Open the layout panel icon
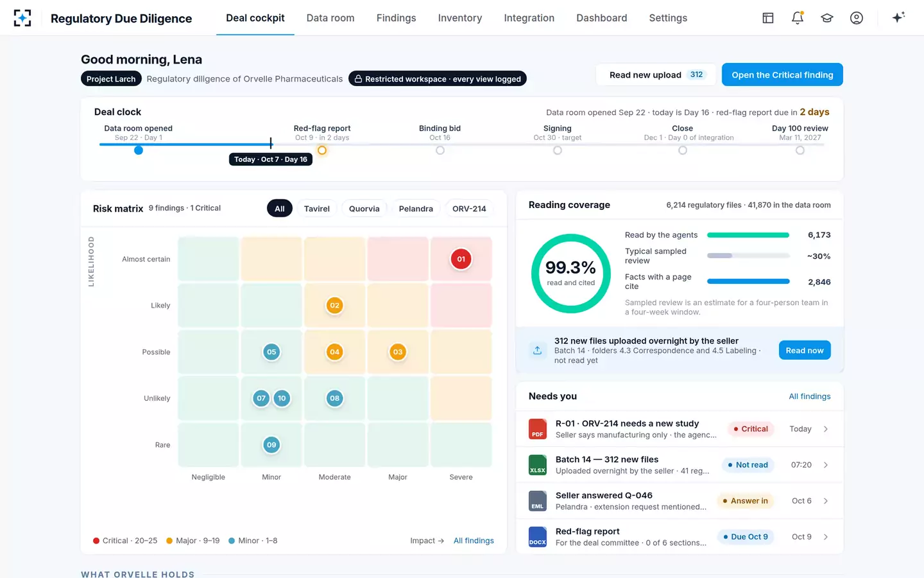Viewport: 924px width, 578px height. [x=768, y=18]
